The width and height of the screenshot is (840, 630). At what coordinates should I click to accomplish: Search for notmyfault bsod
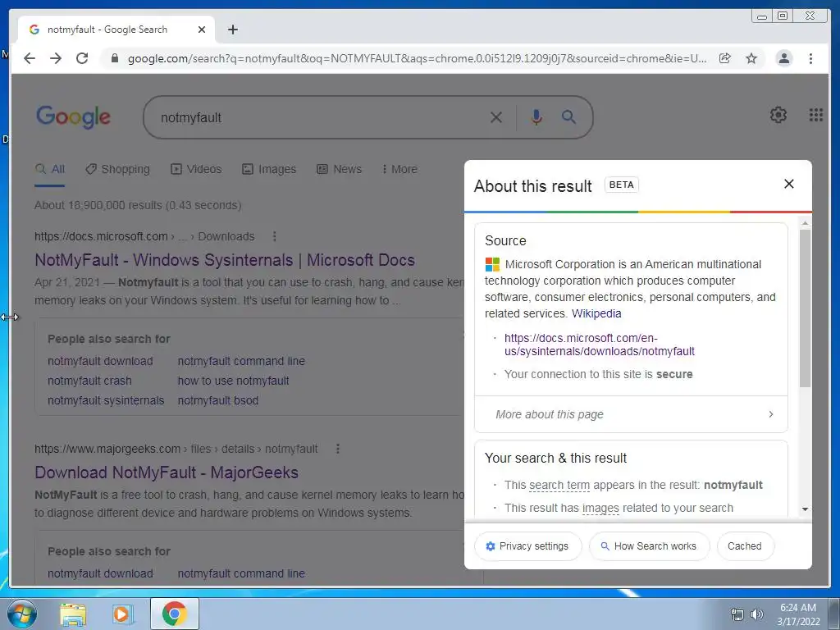(x=218, y=400)
